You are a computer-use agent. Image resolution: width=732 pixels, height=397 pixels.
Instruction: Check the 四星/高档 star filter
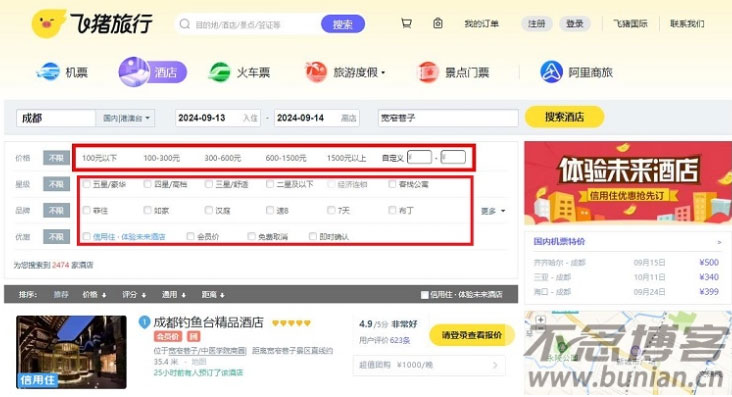coord(148,184)
